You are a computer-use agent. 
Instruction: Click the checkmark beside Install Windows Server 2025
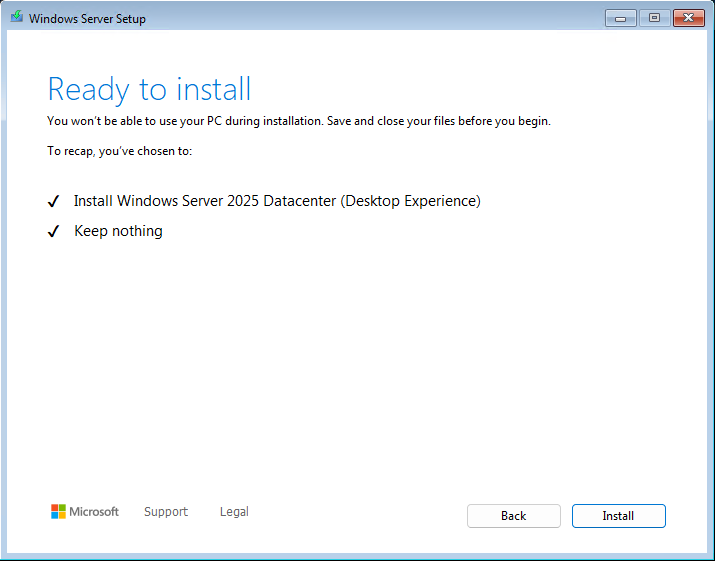[x=53, y=201]
